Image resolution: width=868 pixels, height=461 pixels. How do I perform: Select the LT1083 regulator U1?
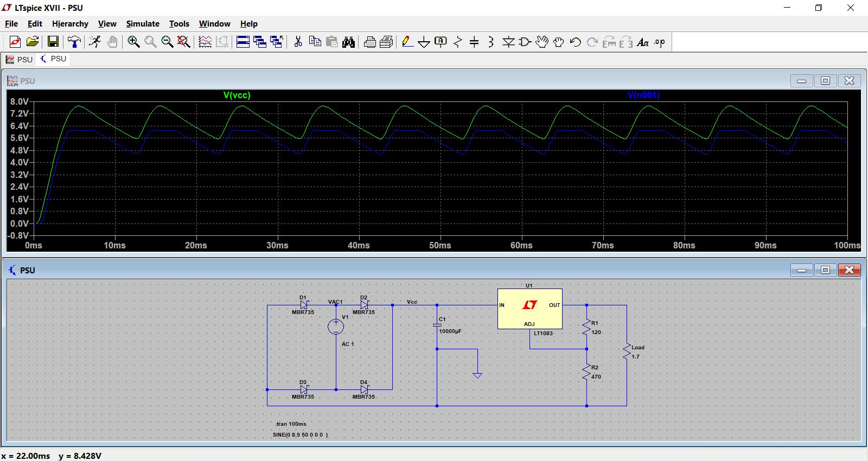point(530,309)
